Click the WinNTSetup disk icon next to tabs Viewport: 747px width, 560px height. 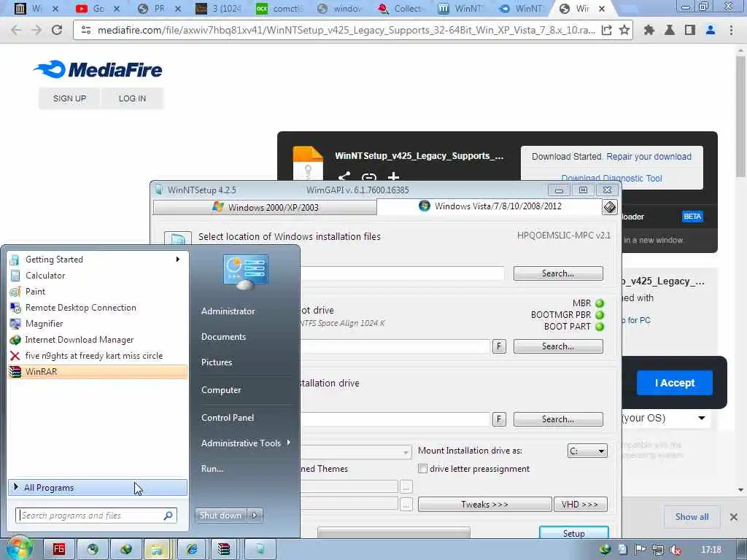[610, 207]
